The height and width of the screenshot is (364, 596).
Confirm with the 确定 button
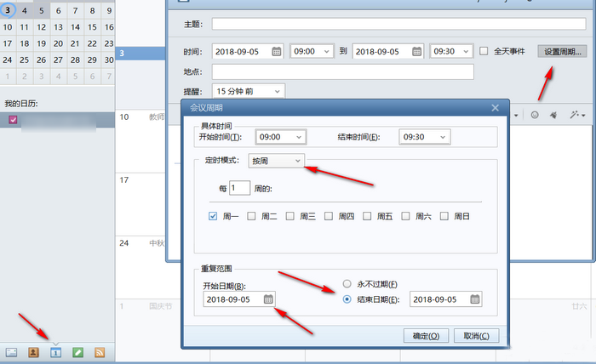pyautogui.click(x=426, y=335)
